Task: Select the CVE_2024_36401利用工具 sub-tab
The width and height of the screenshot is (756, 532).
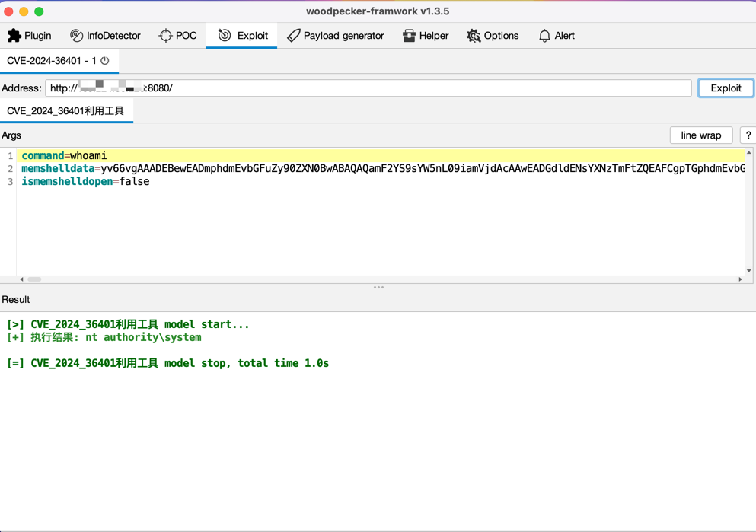Action: coord(66,111)
